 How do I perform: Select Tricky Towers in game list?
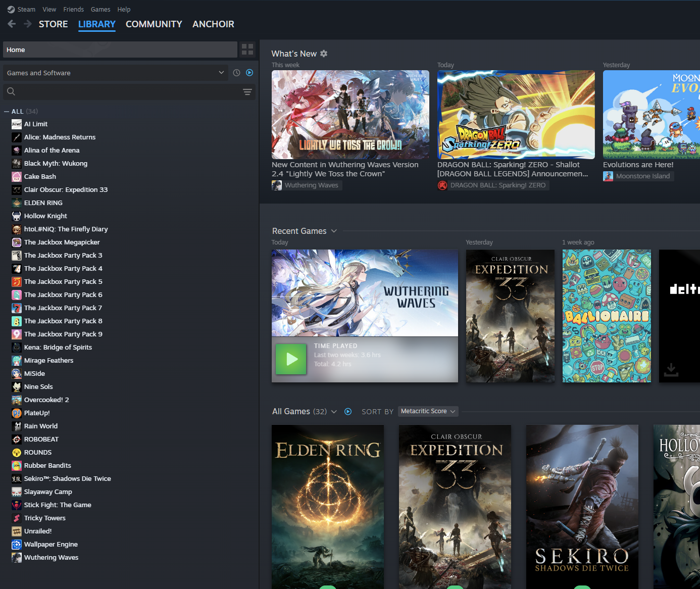coord(45,518)
